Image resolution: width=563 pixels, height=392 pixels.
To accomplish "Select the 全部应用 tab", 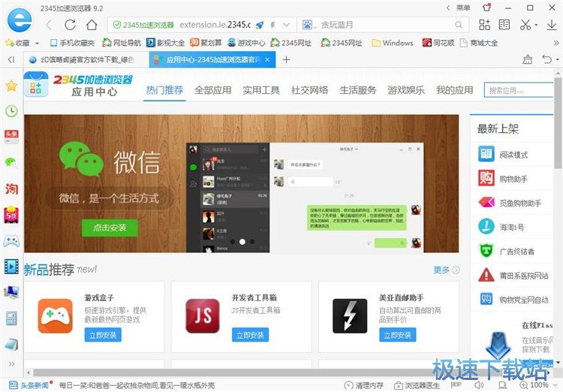I will [x=213, y=90].
